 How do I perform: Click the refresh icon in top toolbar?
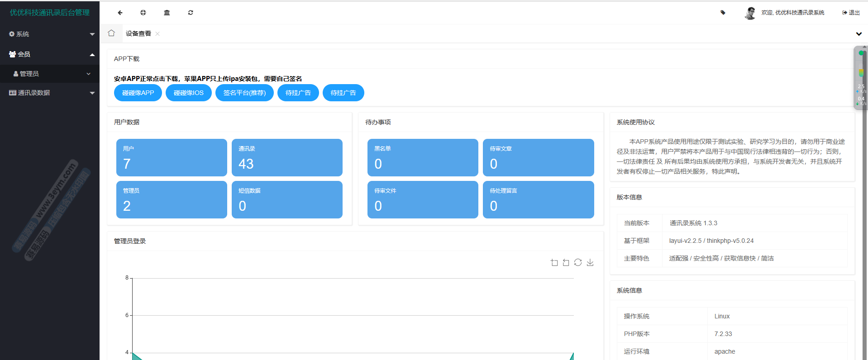point(191,13)
